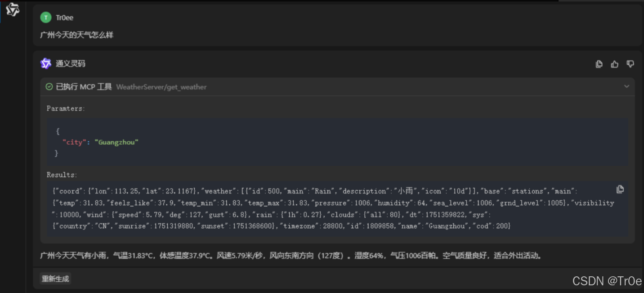Click the WeatherServer/get_weather tool name

(x=161, y=87)
